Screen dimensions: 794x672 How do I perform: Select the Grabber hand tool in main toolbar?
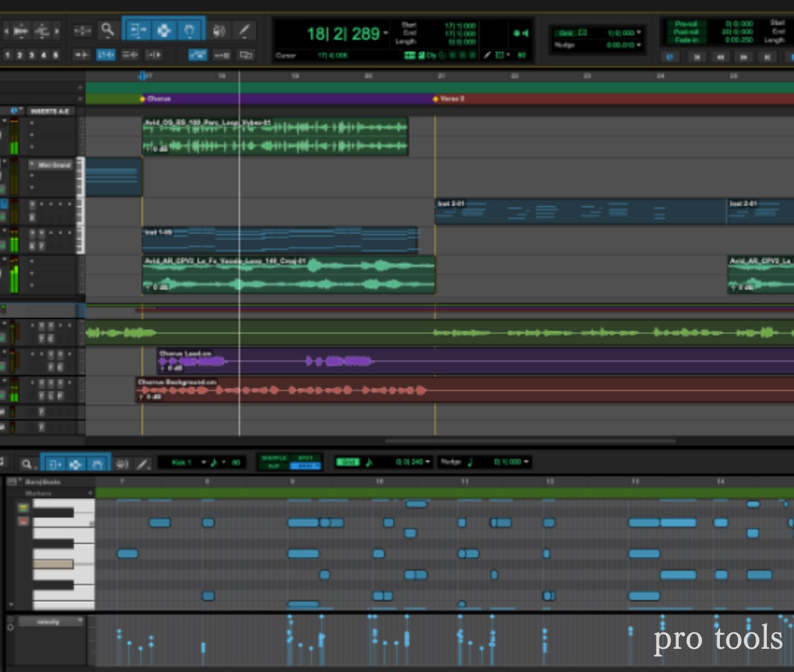(189, 30)
